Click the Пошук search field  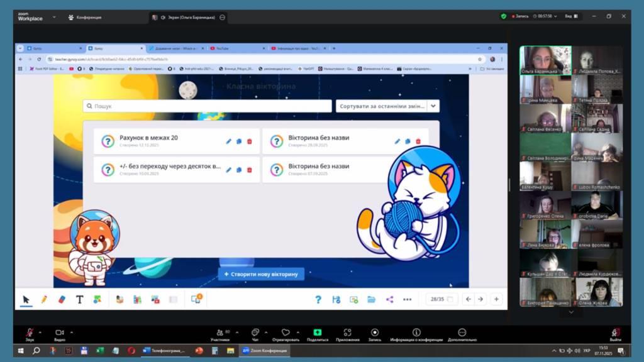[x=208, y=106]
